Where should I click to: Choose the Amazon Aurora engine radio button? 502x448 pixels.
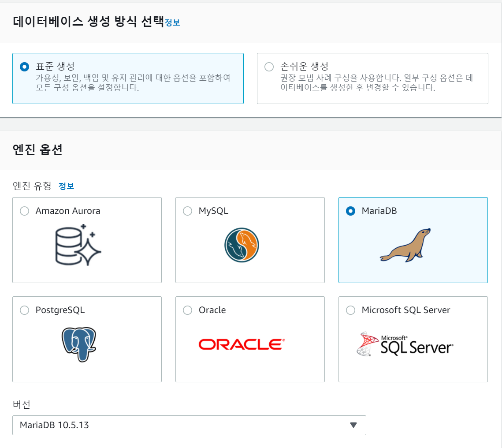pos(24,211)
